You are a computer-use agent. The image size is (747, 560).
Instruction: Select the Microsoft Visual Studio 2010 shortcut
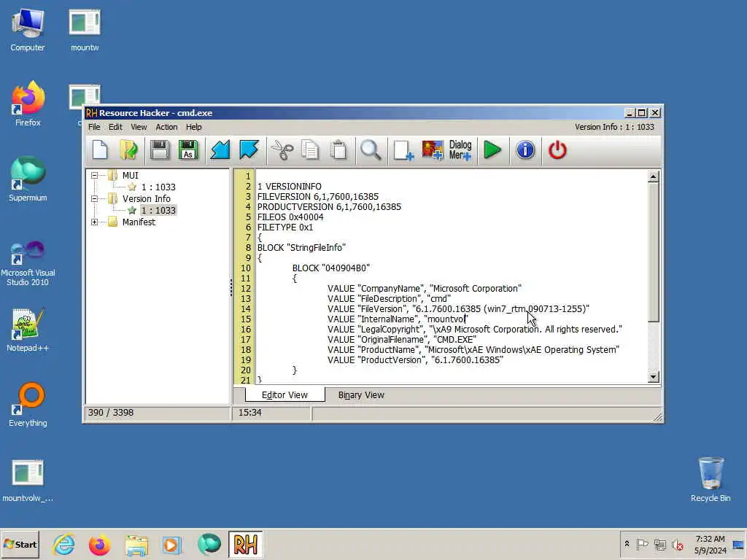(x=28, y=263)
